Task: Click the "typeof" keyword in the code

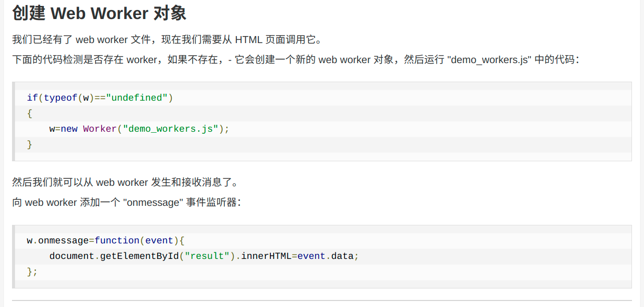Action: (x=61, y=98)
